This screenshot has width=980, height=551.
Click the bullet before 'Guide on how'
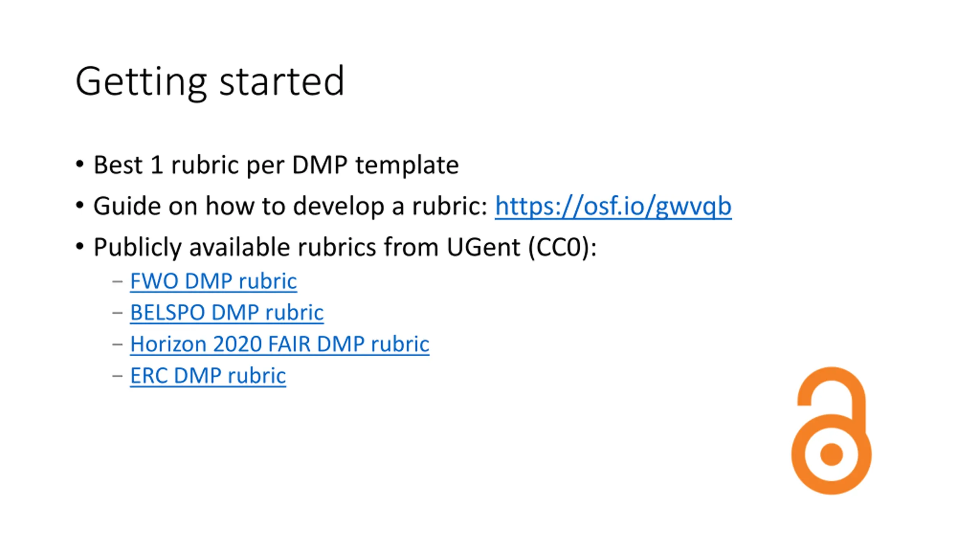click(80, 205)
